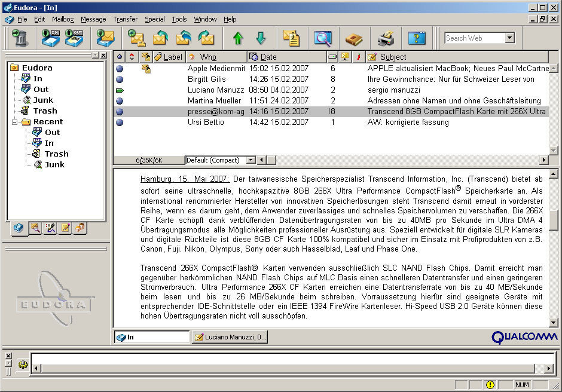Go to previous message with green up arrow
This screenshot has width=562, height=392.
click(238, 38)
